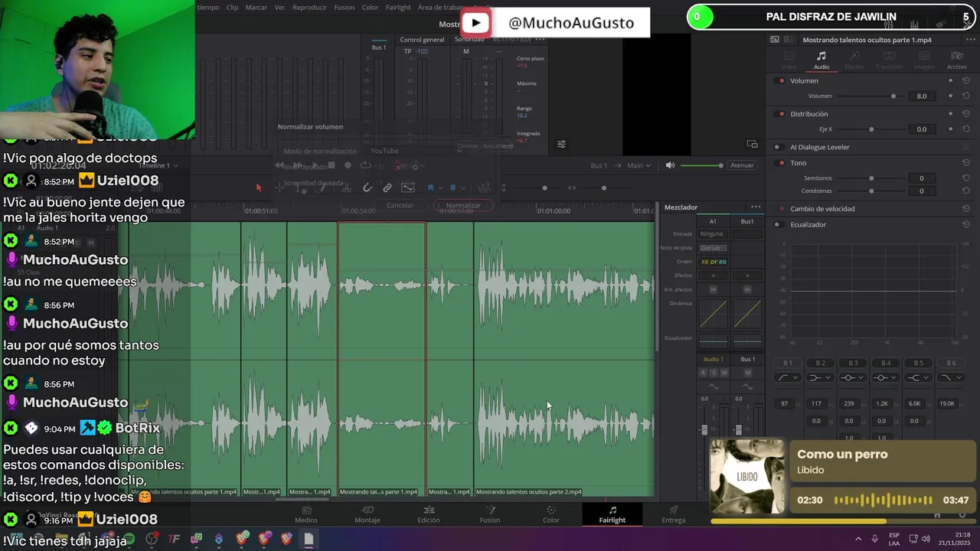Screen dimensions: 980x551
Task: Toggle the Volumen section enable switch
Action: pos(781,80)
